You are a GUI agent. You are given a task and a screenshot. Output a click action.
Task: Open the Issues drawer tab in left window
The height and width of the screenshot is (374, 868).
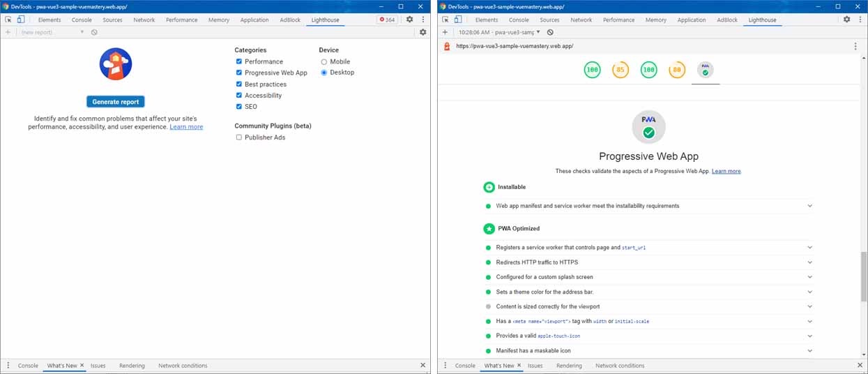coord(98,366)
